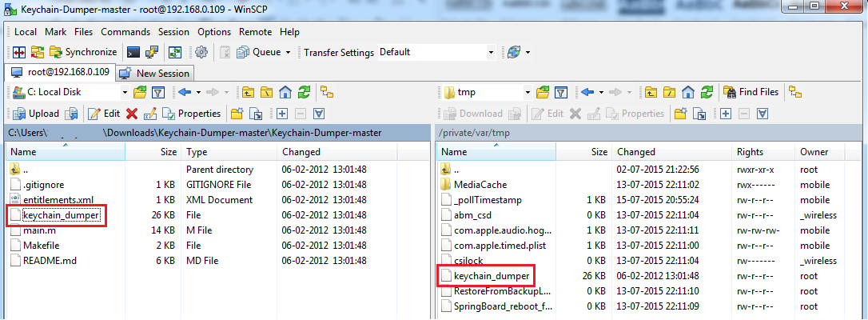
Task: Click the globe refresh session icon
Action: [514, 52]
